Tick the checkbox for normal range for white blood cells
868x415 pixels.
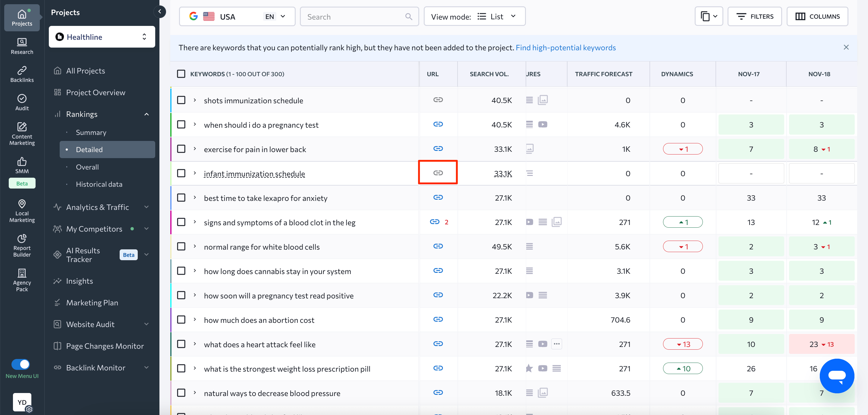pyautogui.click(x=181, y=246)
